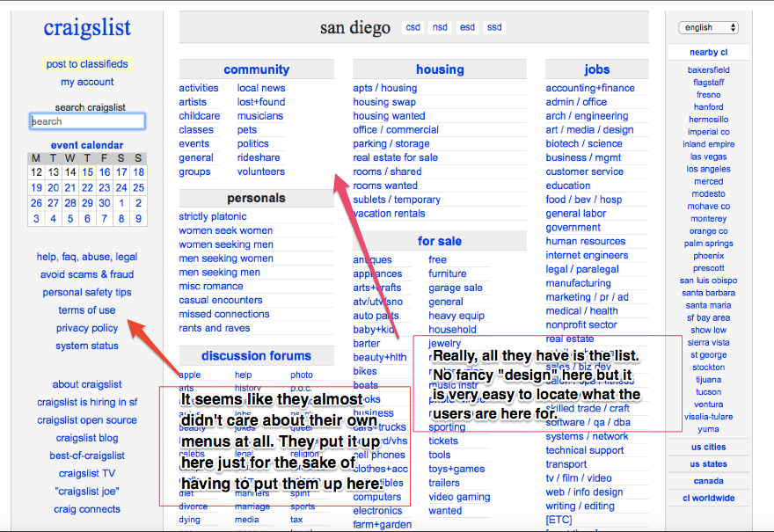The width and height of the screenshot is (774, 532).
Task: Open the housing section heading
Action: point(440,69)
